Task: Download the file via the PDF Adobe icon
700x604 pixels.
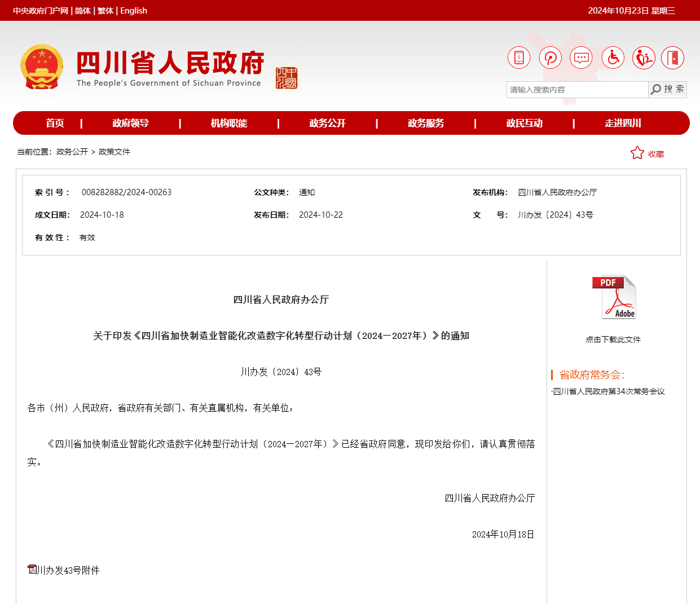Action: (614, 297)
